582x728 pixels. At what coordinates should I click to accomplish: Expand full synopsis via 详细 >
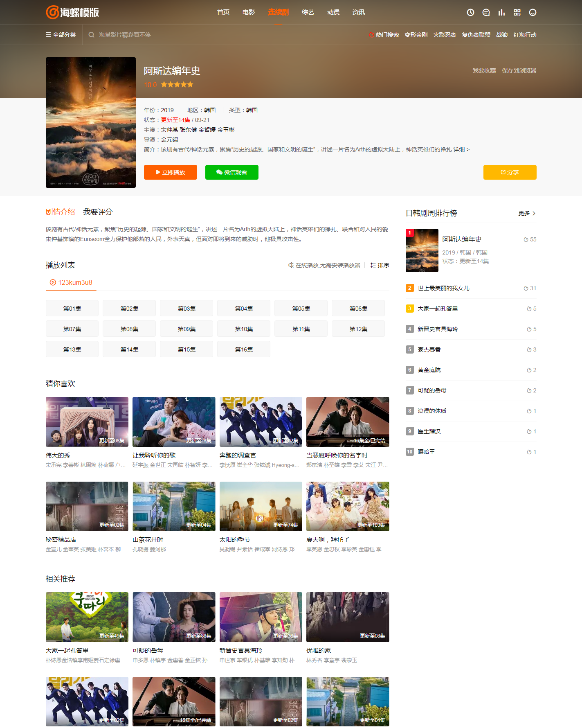click(x=461, y=149)
